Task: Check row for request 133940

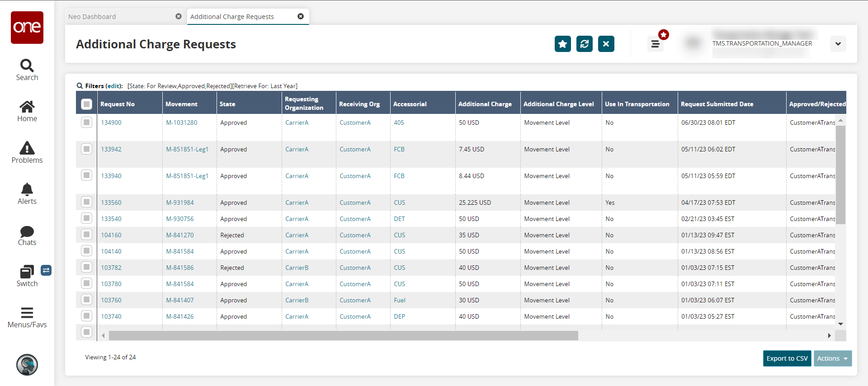Action: 86,175
